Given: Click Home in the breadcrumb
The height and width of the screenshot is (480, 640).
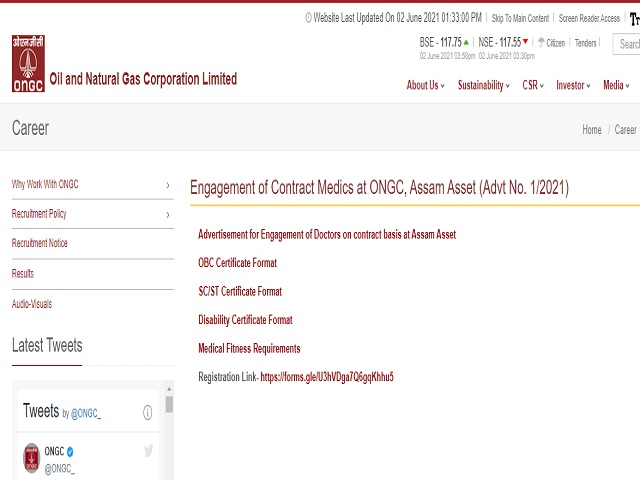Looking at the screenshot, I should coord(592,129).
